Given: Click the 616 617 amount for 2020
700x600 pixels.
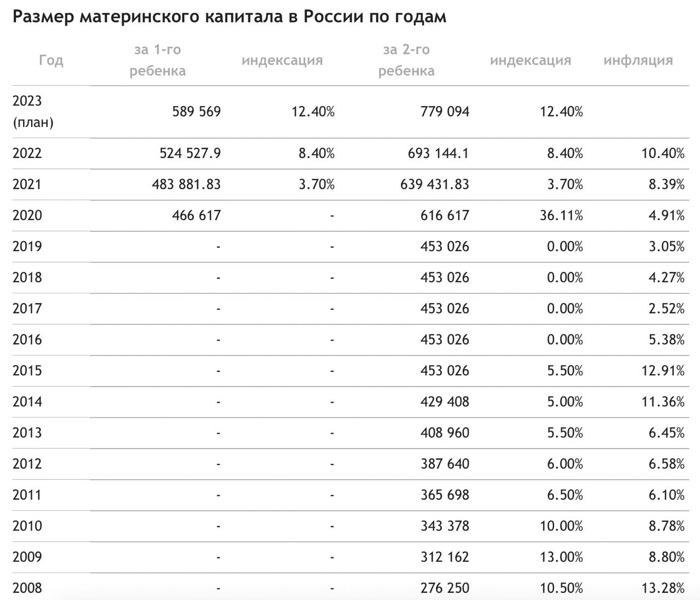Looking at the screenshot, I should (445, 215).
